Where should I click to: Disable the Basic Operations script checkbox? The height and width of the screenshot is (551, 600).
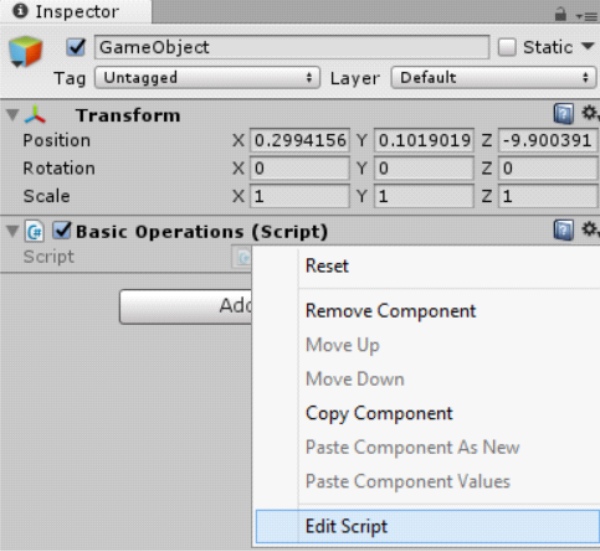click(x=62, y=231)
